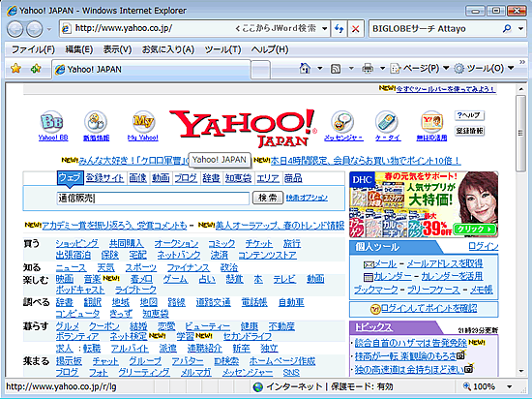Click the browser Back arrow button

(15, 29)
